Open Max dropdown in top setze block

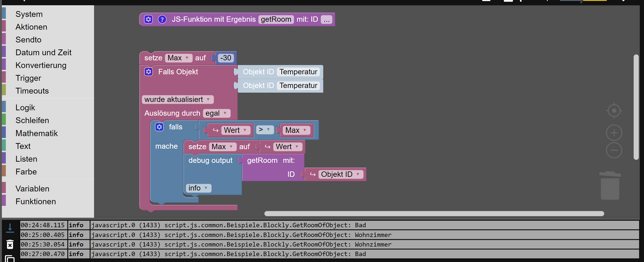179,58
